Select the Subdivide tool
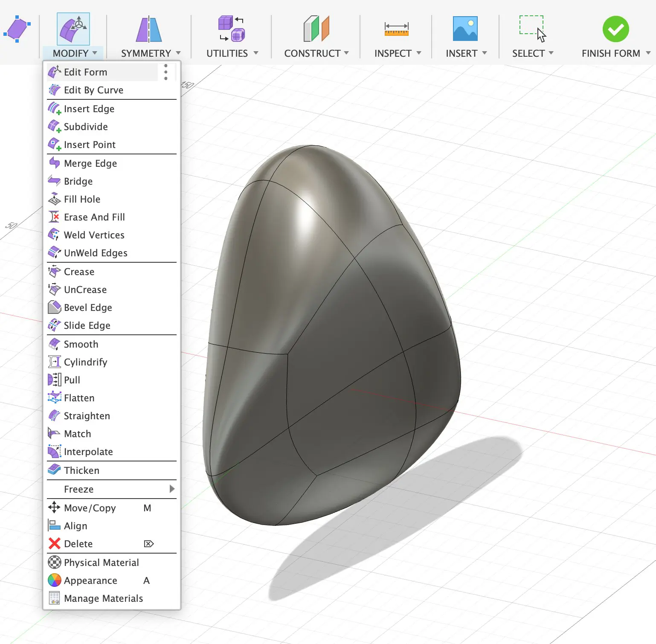 pos(85,127)
